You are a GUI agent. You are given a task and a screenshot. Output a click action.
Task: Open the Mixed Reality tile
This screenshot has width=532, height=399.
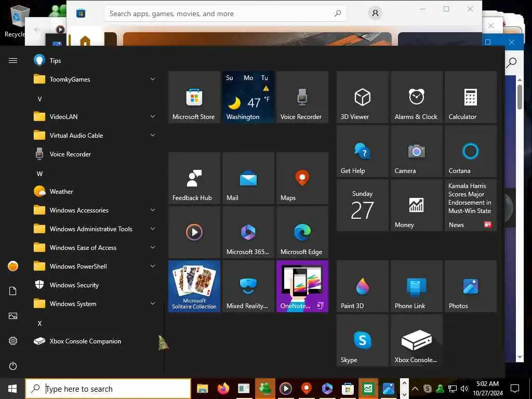[248, 286]
